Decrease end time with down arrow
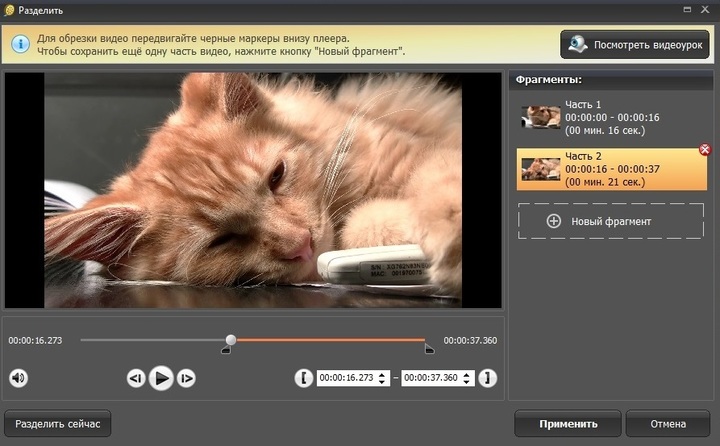The height and width of the screenshot is (446, 720). click(467, 382)
